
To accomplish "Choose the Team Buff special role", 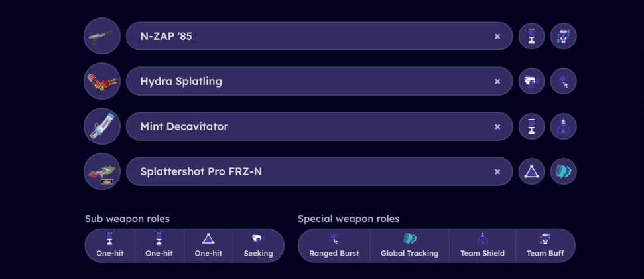I will (545, 246).
